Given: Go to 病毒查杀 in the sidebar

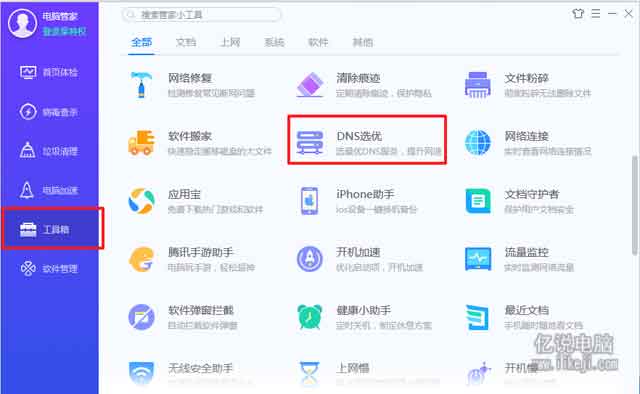Looking at the screenshot, I should pos(49,111).
